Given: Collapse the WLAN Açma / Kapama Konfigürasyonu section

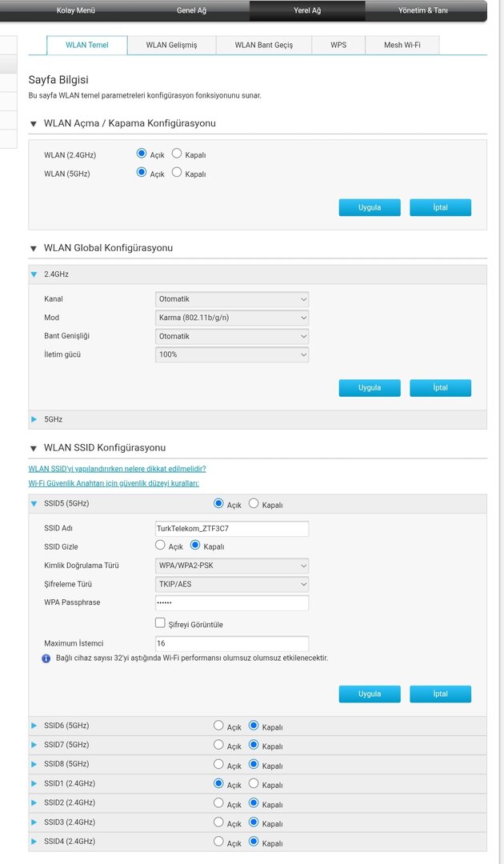Looking at the screenshot, I should pyautogui.click(x=34, y=124).
